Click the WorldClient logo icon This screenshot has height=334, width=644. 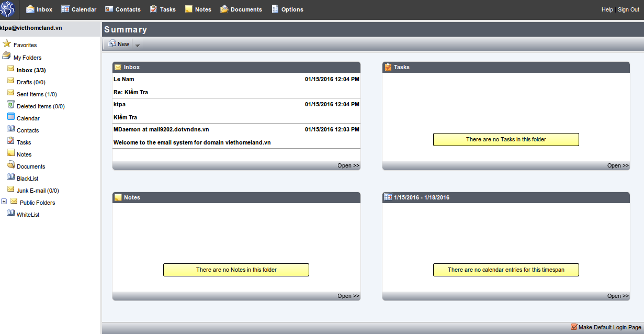[7, 9]
